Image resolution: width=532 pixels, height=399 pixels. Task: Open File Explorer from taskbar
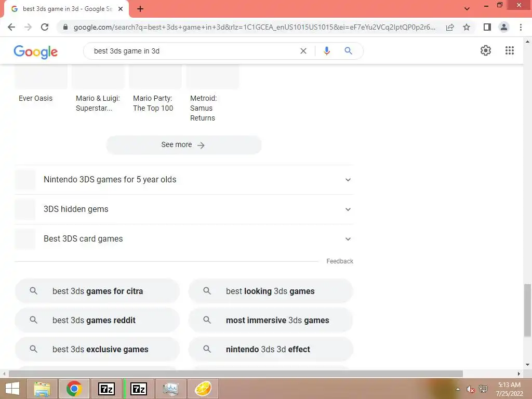click(x=42, y=389)
